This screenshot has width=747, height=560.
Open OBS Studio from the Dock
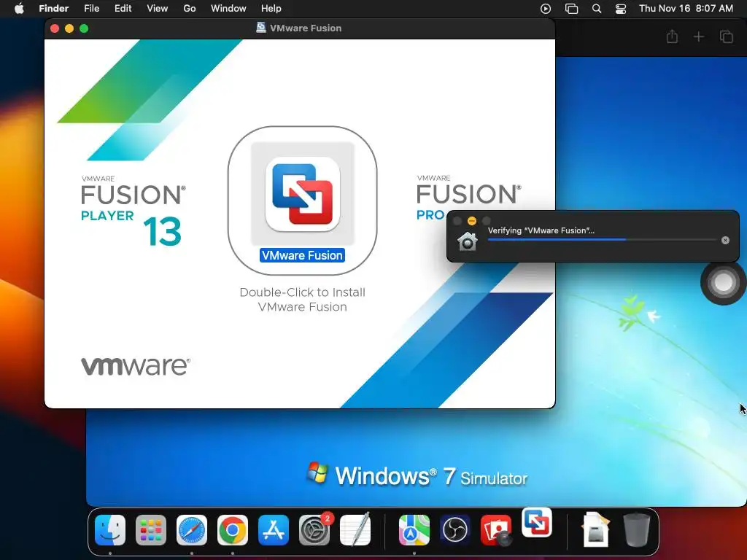click(455, 530)
